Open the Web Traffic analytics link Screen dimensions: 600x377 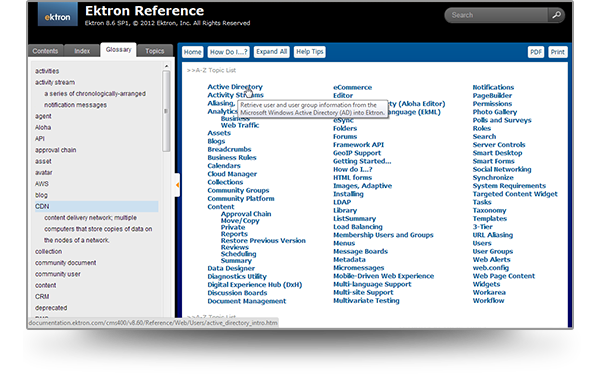click(x=240, y=125)
